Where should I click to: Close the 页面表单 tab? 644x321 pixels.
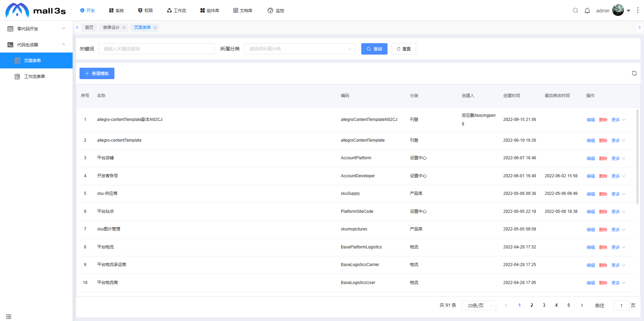click(x=155, y=28)
